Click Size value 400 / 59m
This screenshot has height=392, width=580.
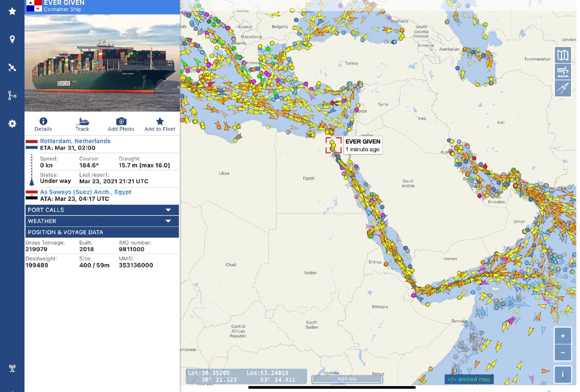pyautogui.click(x=94, y=265)
